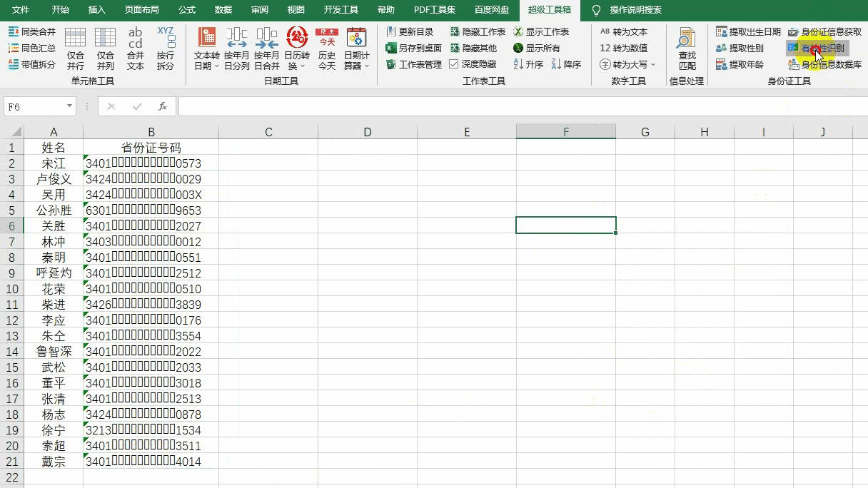
Task: Switch to the PDF工具集 tab
Action: click(435, 10)
